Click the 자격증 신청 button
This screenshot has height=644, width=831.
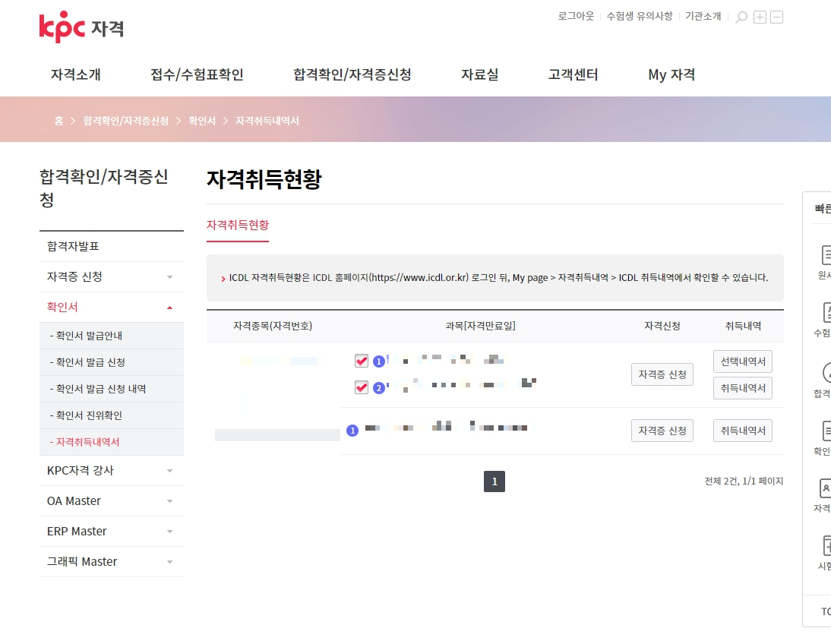661,374
